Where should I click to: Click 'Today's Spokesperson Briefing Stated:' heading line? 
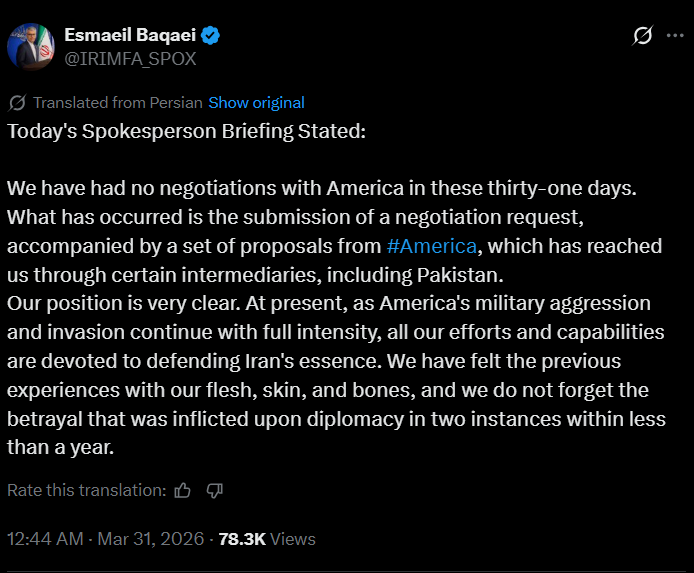(x=187, y=131)
